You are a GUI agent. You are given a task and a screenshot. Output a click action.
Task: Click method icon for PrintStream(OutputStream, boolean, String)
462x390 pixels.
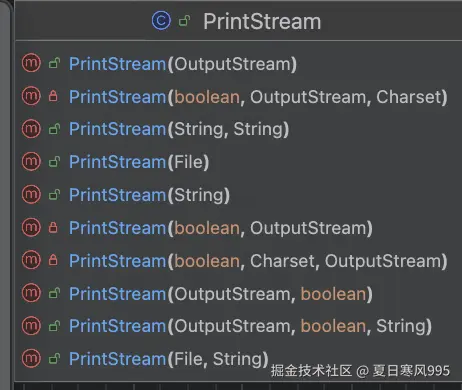[31, 325]
